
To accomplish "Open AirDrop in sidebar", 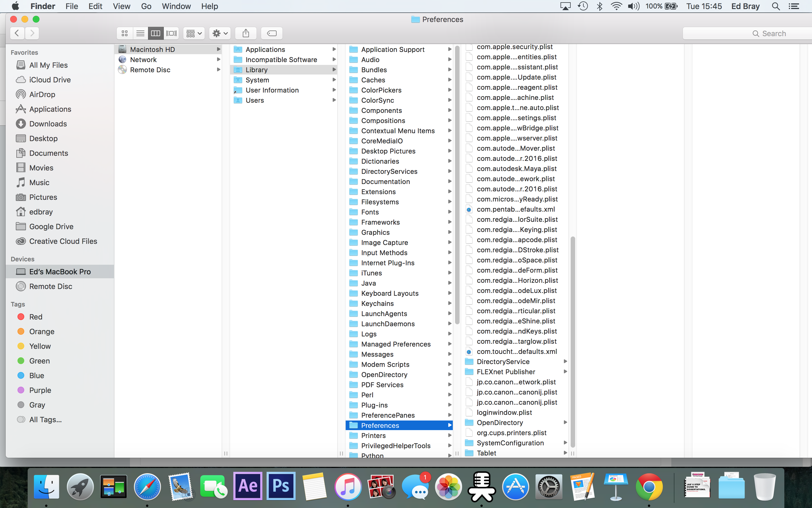I will [x=60, y=95].
